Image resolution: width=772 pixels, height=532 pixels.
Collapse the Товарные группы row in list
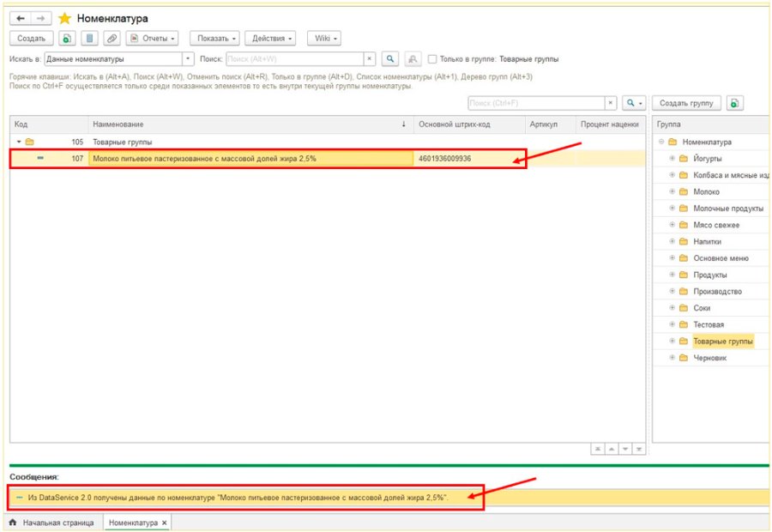pyautogui.click(x=19, y=142)
